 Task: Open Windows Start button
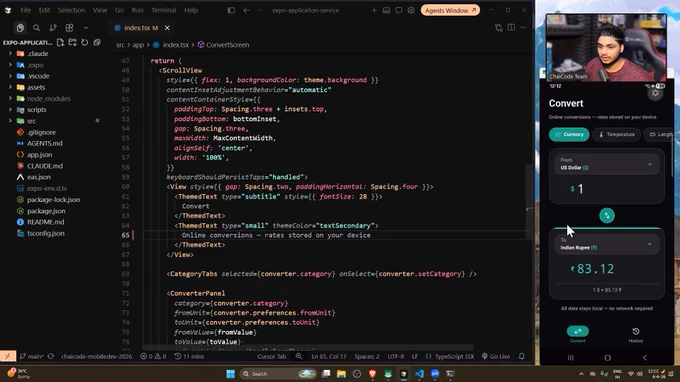231,374
